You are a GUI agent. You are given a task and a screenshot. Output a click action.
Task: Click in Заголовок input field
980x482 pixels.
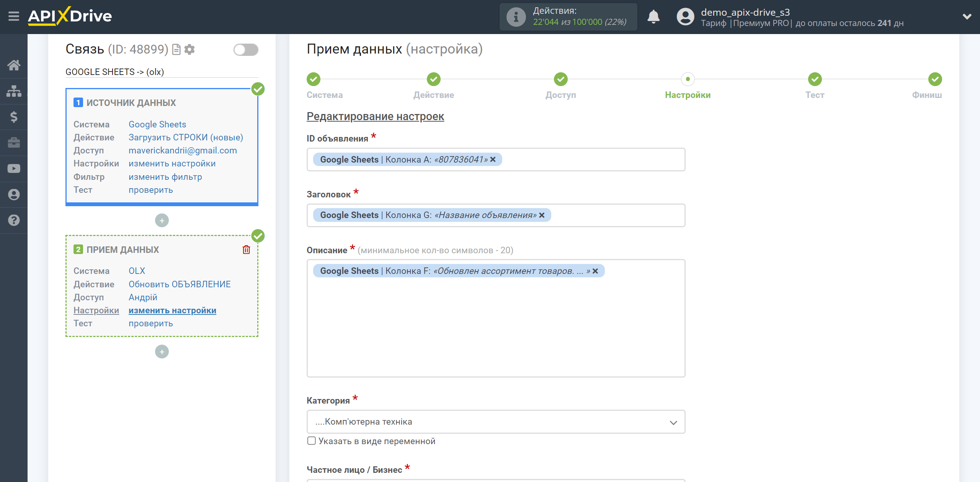(x=496, y=215)
